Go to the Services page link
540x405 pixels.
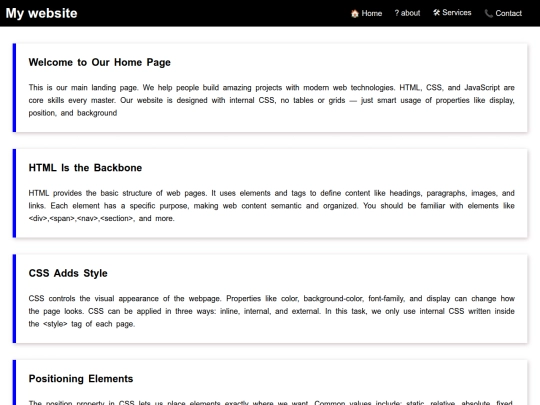pos(452,13)
